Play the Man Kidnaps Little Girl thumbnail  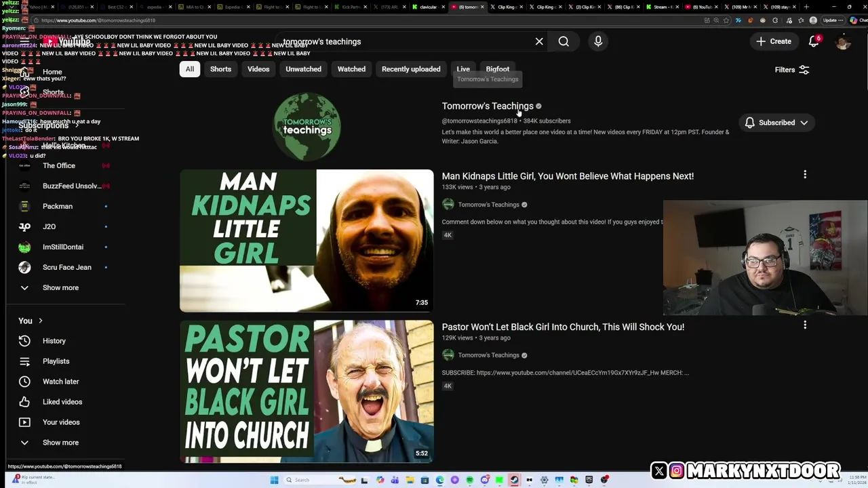[307, 241]
